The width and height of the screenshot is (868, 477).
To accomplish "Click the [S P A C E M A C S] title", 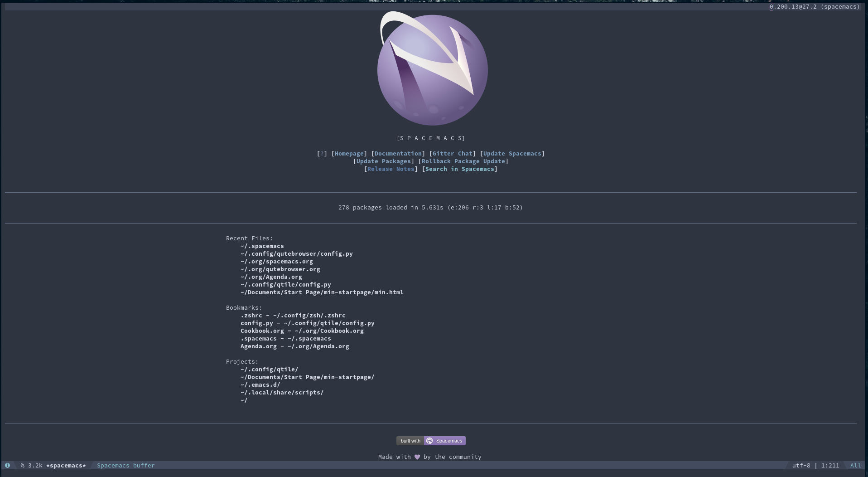I will pyautogui.click(x=431, y=138).
